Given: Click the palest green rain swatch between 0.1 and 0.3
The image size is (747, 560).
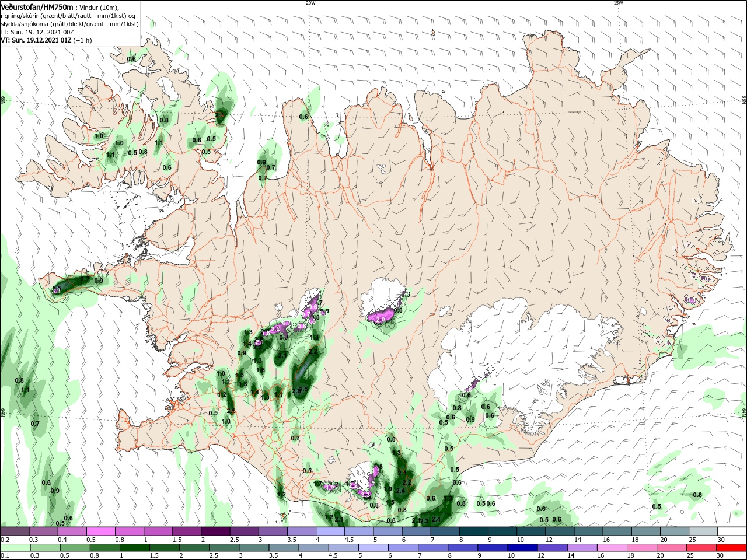Looking at the screenshot, I should (x=15, y=548).
